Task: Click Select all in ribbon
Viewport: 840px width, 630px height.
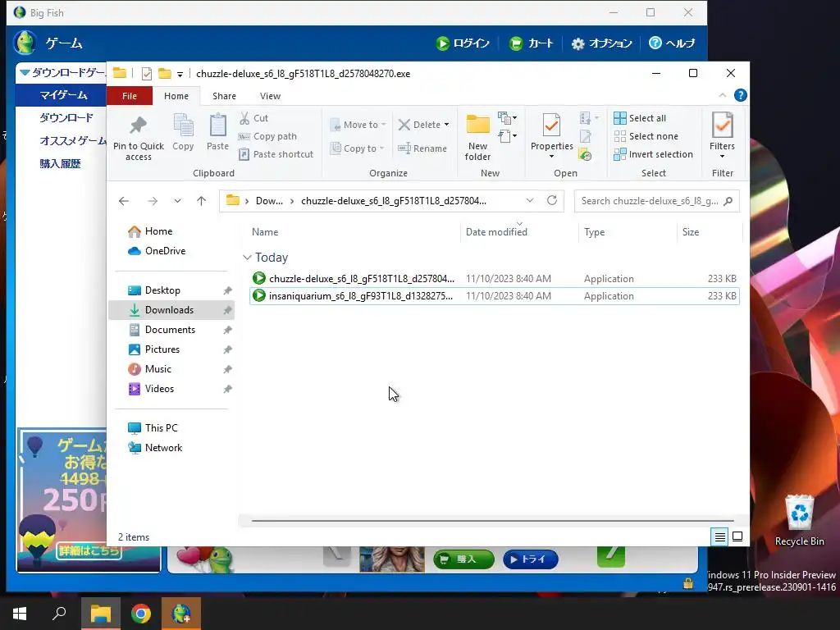Action: coord(640,118)
